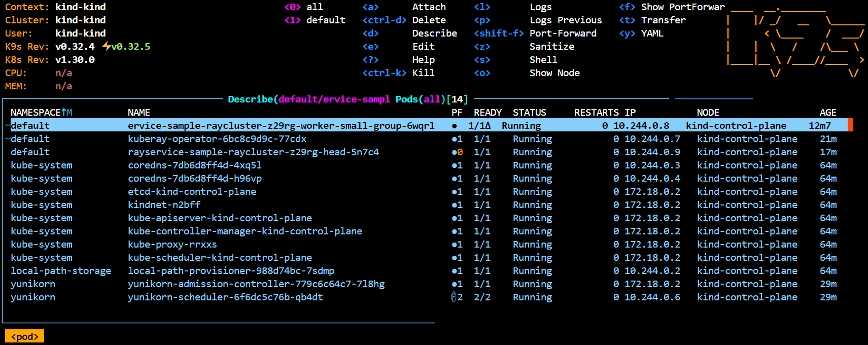Select the etcd-kind-control-plane pod row
Image resolution: width=868 pixels, height=345 pixels.
[192, 192]
